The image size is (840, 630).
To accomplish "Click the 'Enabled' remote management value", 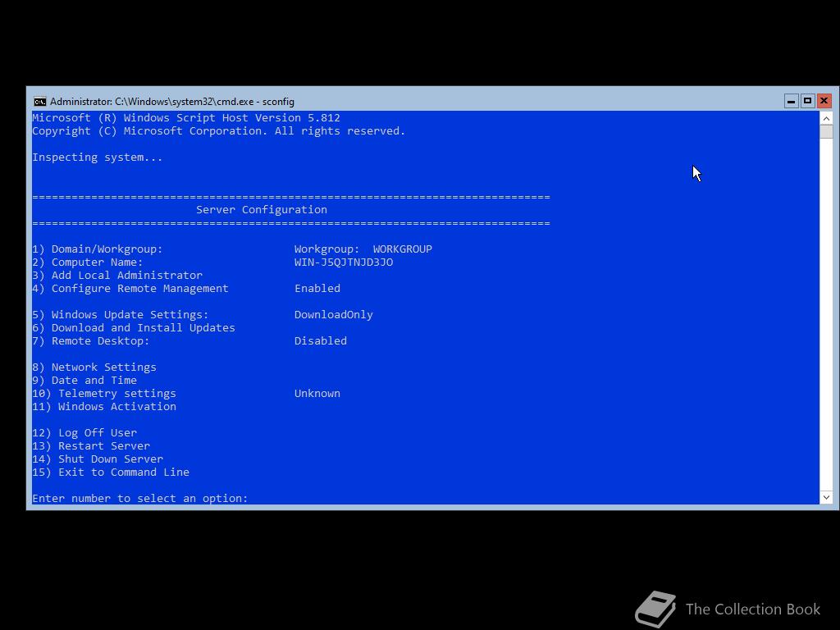I will pyautogui.click(x=317, y=289).
